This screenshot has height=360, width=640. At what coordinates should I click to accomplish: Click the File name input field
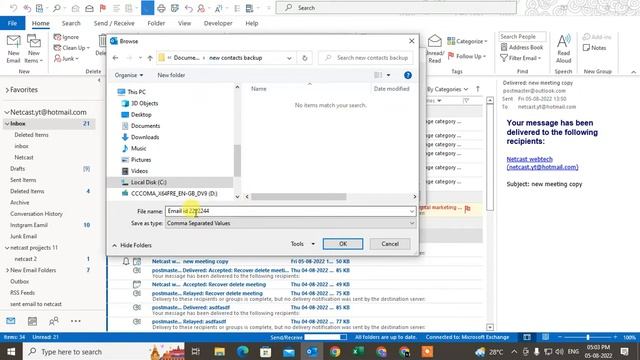tap(291, 211)
